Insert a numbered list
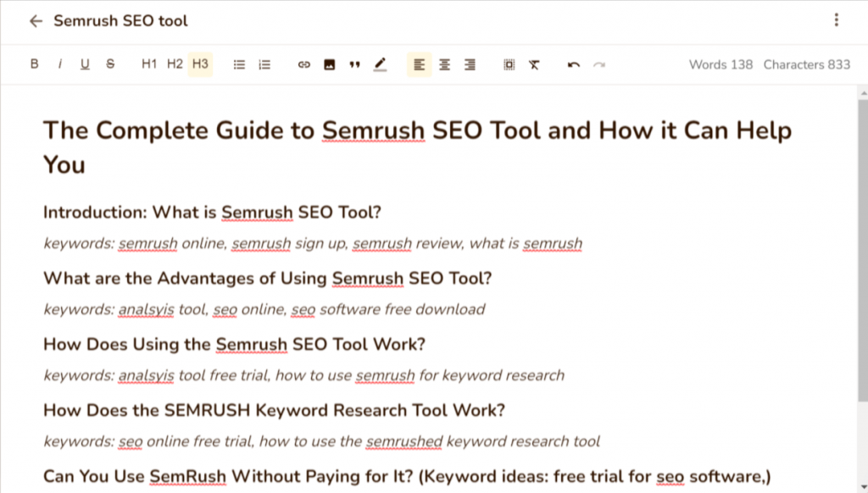Screen dimensions: 868x493 coord(264,64)
